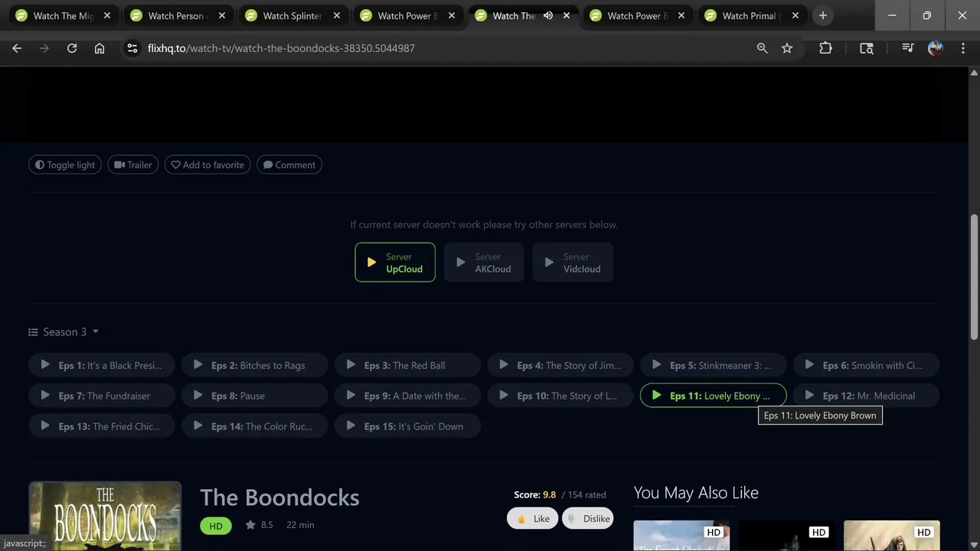Close the Watch The Mig tab

click(x=106, y=15)
